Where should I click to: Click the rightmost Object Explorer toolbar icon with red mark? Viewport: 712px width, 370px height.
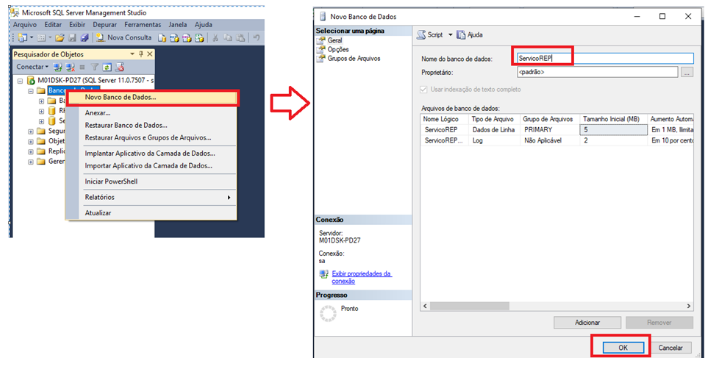click(120, 67)
